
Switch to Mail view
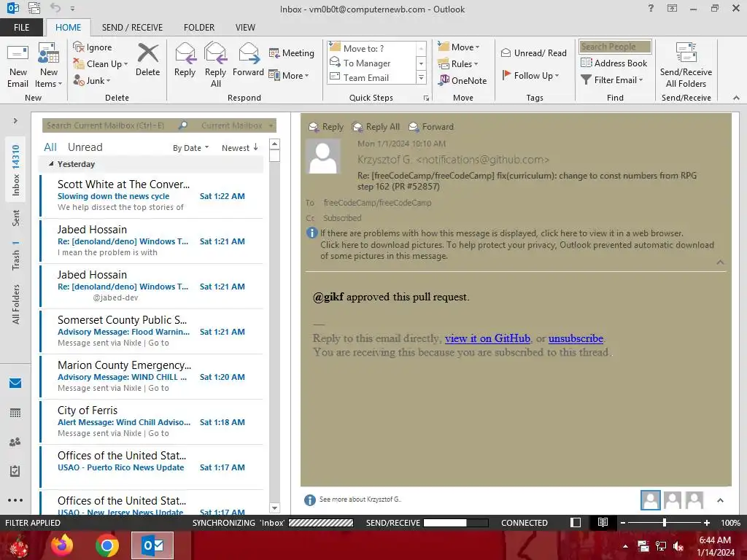point(15,383)
